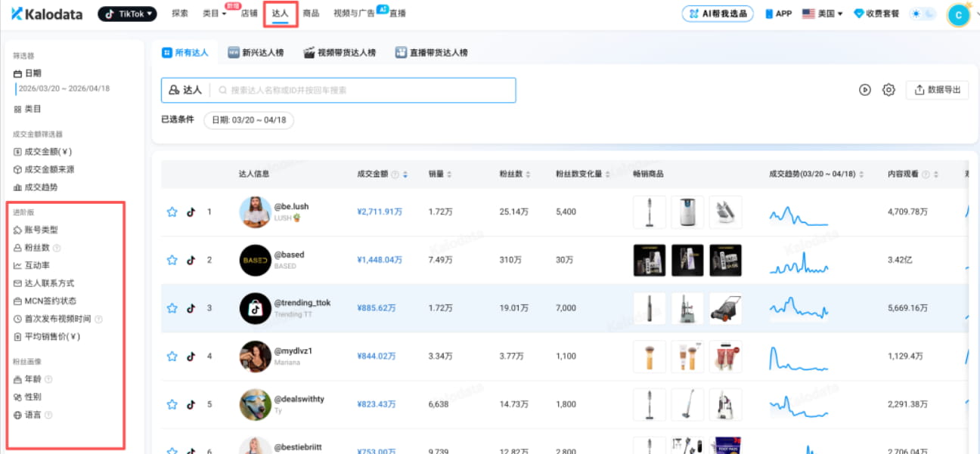Open the 美国 country selector dropdown
This screenshot has height=454, width=980.
click(x=822, y=13)
